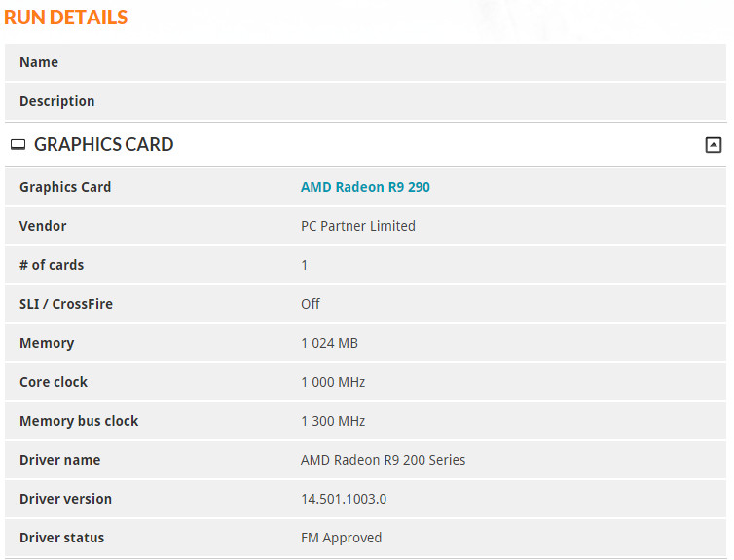734x560 pixels.
Task: Click the 1 024 MB memory value
Action: (x=329, y=343)
